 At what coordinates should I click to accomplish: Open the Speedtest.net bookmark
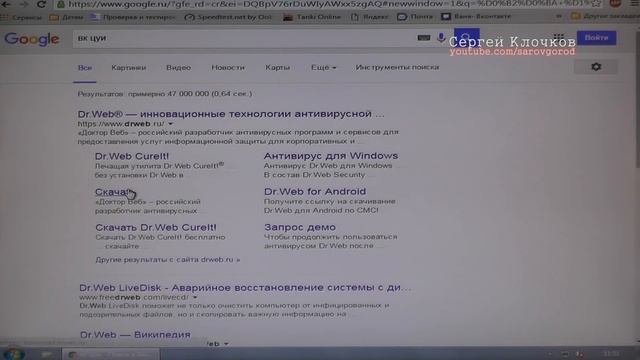(228, 17)
